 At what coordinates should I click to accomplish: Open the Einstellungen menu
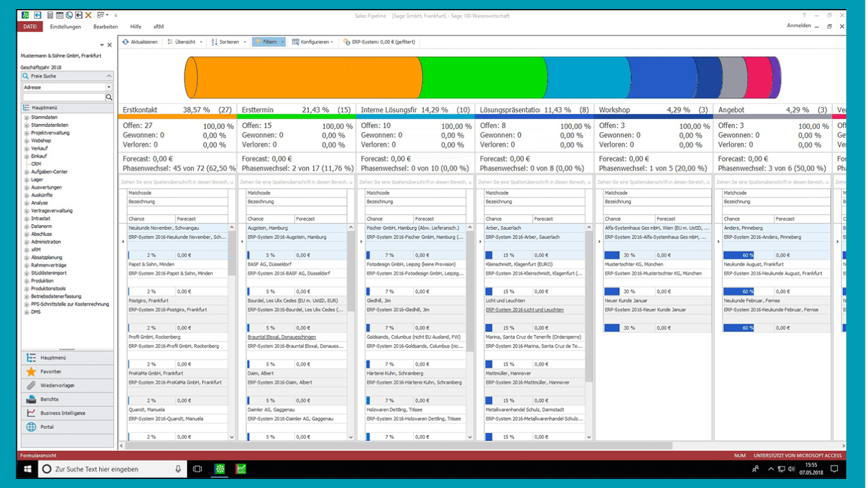coord(65,27)
